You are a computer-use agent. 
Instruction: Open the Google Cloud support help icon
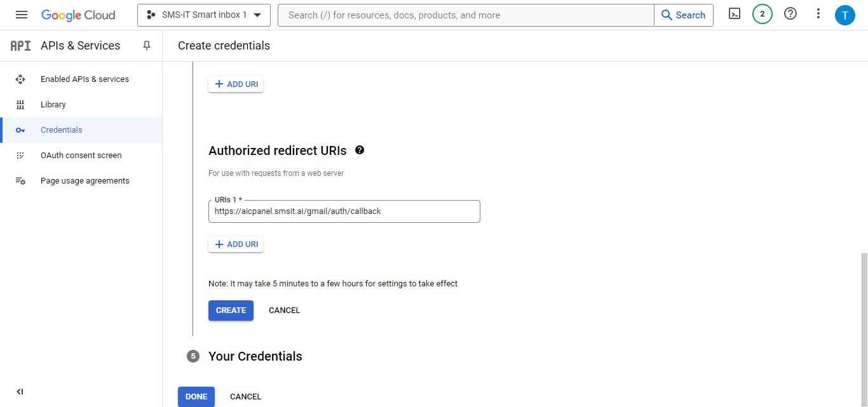pos(790,13)
